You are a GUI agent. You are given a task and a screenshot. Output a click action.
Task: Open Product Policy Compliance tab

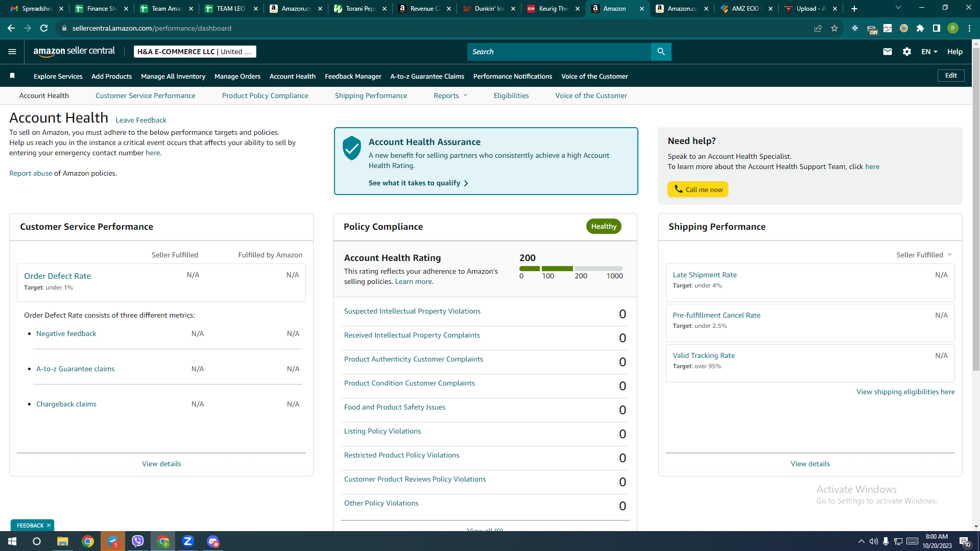point(265,95)
